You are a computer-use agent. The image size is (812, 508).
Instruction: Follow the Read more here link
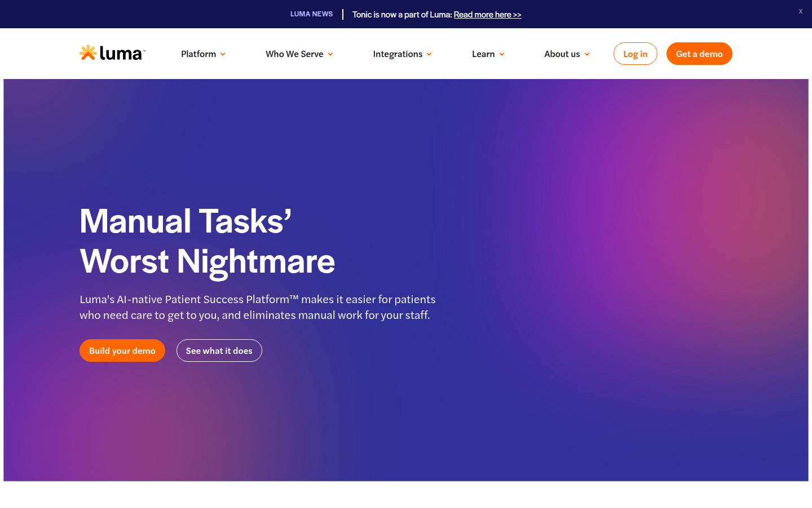pyautogui.click(x=487, y=15)
